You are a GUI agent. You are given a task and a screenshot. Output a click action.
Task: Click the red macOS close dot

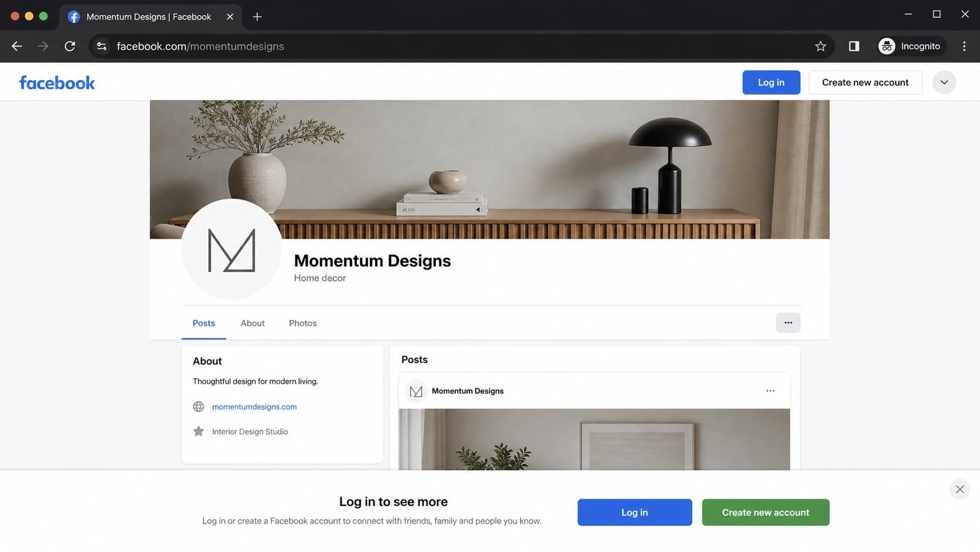[x=15, y=16]
